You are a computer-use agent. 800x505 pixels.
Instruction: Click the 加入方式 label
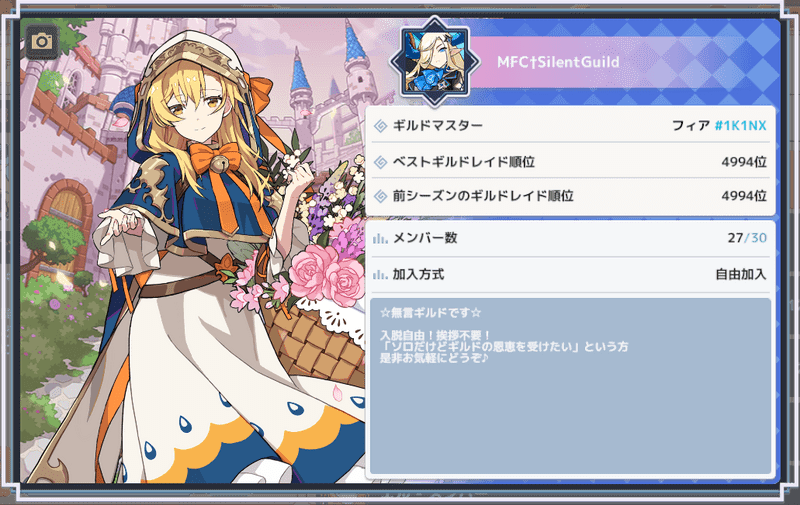418,274
